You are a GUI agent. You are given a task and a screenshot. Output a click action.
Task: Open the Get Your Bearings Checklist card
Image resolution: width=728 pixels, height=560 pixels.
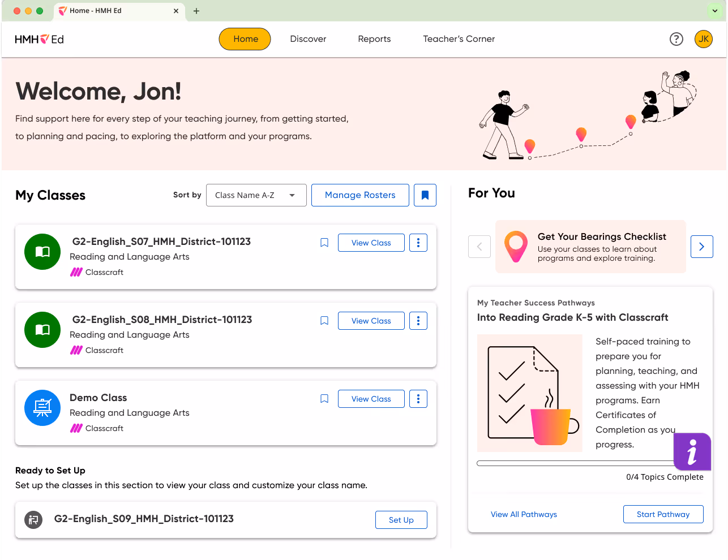click(x=590, y=247)
